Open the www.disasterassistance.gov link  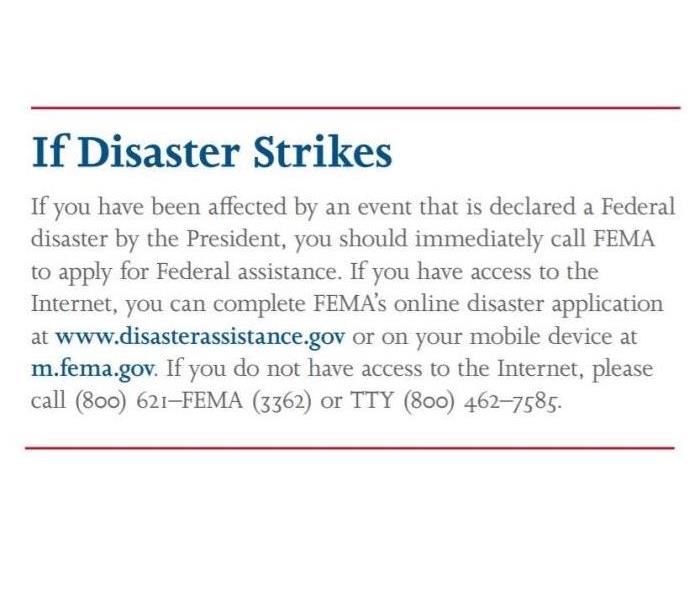pos(200,337)
